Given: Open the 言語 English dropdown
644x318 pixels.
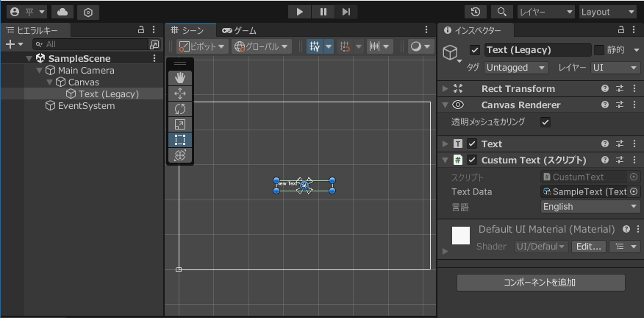Looking at the screenshot, I should tap(590, 207).
